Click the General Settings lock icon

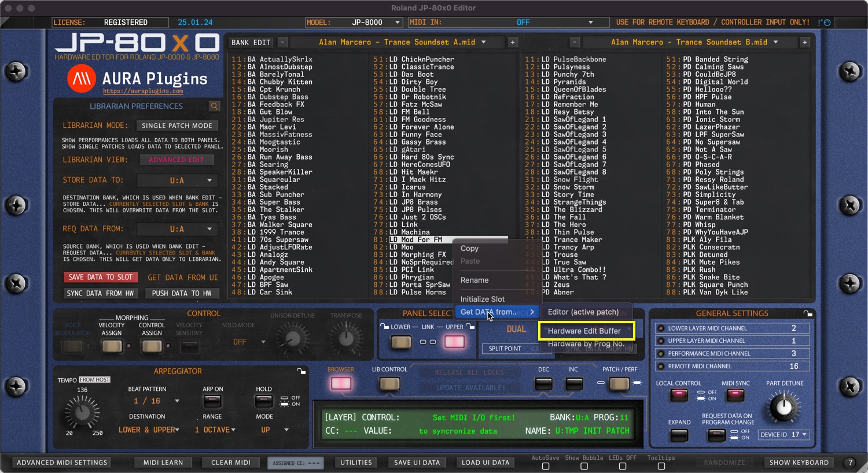tap(808, 313)
